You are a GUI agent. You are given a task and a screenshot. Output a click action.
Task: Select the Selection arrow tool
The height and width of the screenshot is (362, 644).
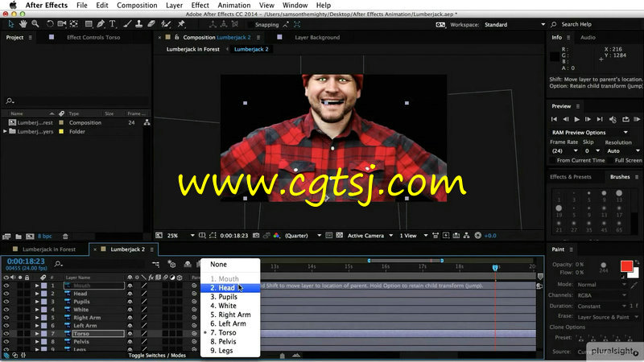tap(11, 24)
